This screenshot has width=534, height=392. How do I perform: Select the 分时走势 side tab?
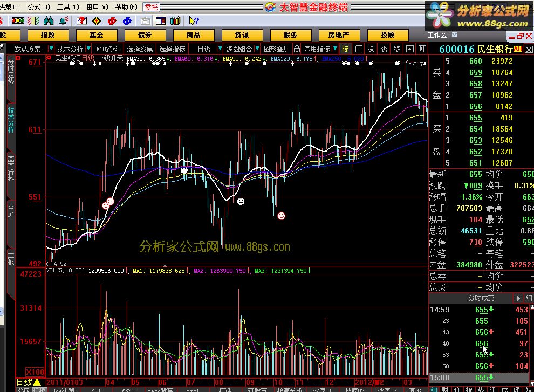point(11,72)
